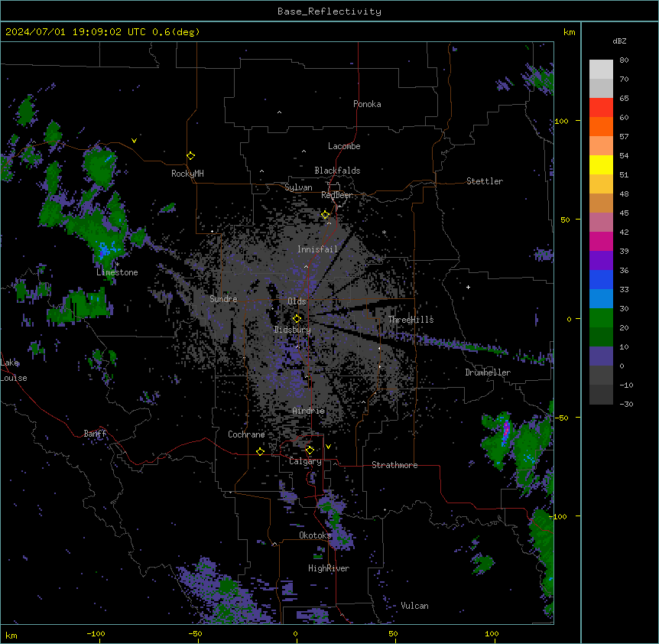This screenshot has height=644, width=659.
Task: Click the Stettler label
Action: click(x=485, y=181)
